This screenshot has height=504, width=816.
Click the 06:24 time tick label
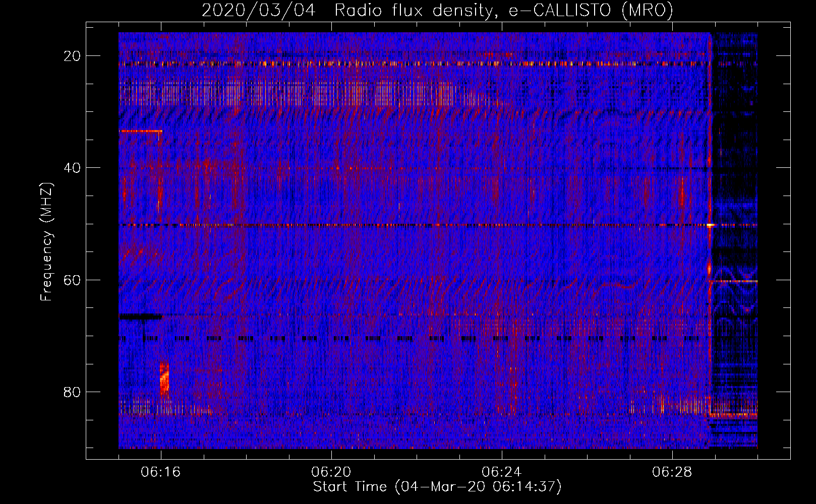pos(501,472)
